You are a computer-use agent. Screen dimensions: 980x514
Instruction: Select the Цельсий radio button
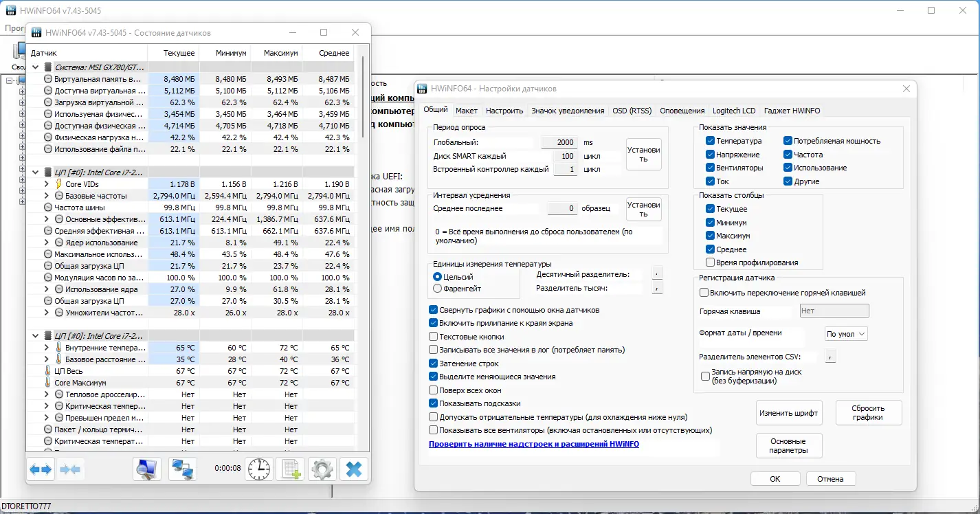437,277
